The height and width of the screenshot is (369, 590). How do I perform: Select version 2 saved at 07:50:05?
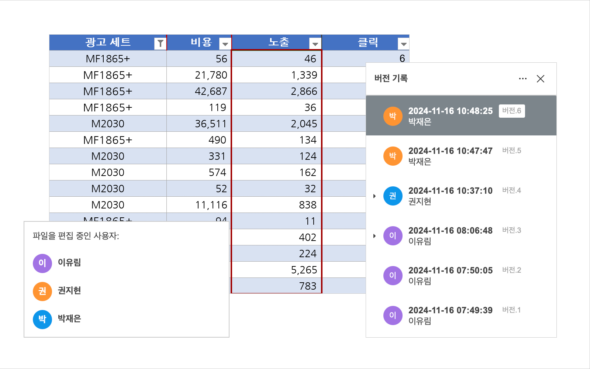point(461,275)
